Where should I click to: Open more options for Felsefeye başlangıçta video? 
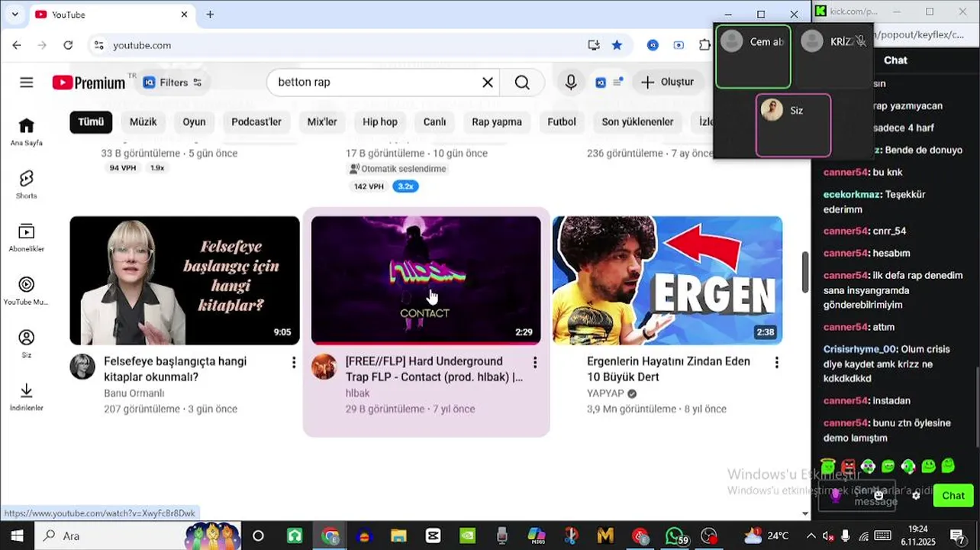pos(294,362)
